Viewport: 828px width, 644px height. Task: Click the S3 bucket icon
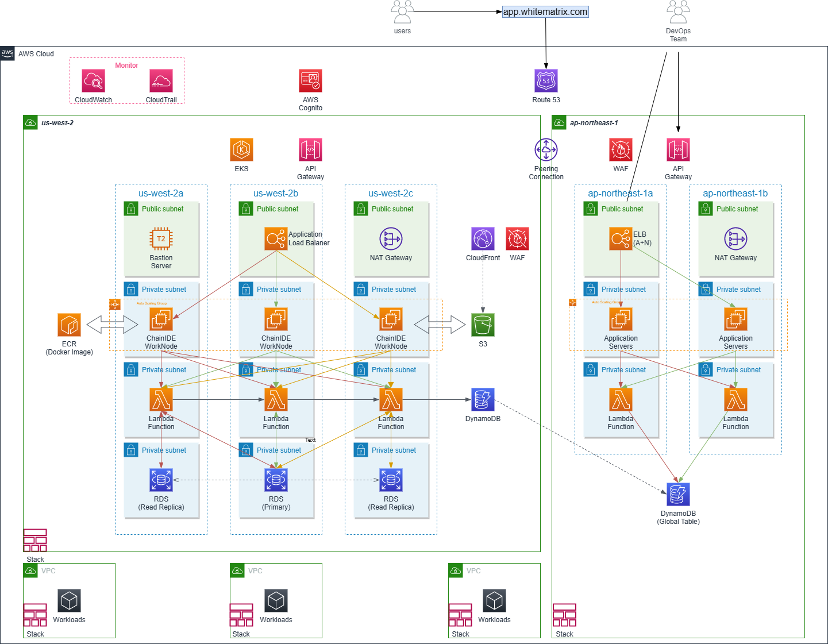(483, 325)
